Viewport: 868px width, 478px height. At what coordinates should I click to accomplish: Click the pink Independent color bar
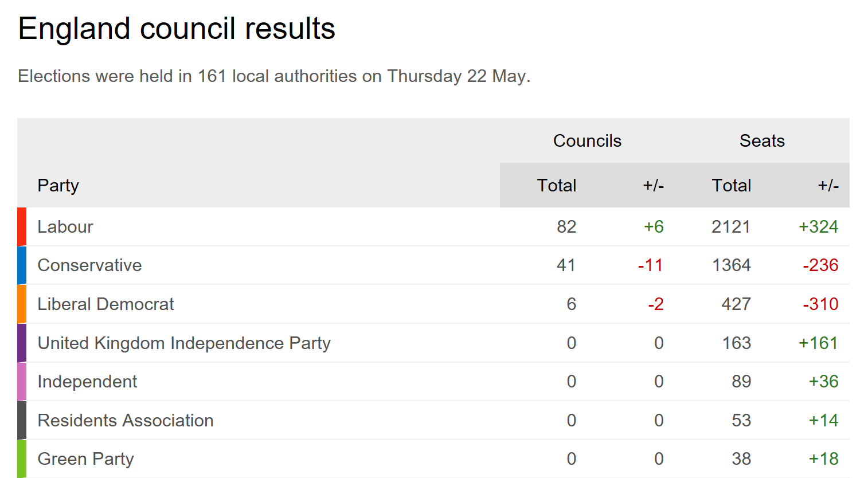click(22, 382)
